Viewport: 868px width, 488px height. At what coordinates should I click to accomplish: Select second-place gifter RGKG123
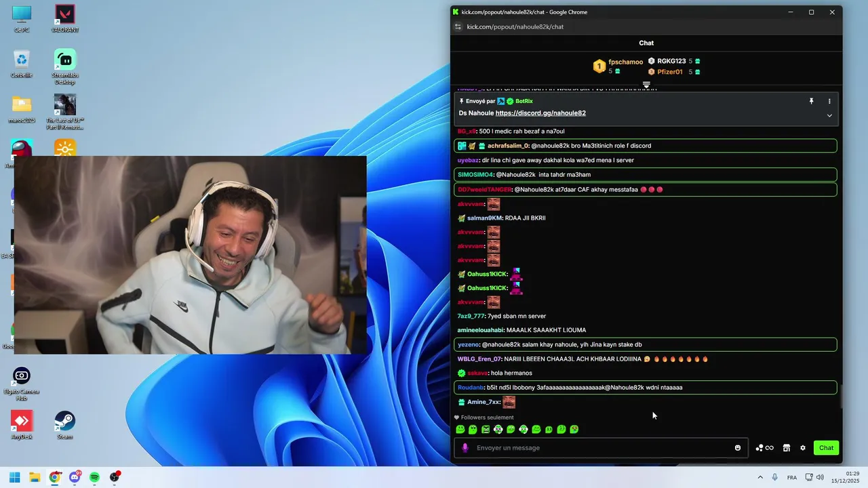(671, 61)
